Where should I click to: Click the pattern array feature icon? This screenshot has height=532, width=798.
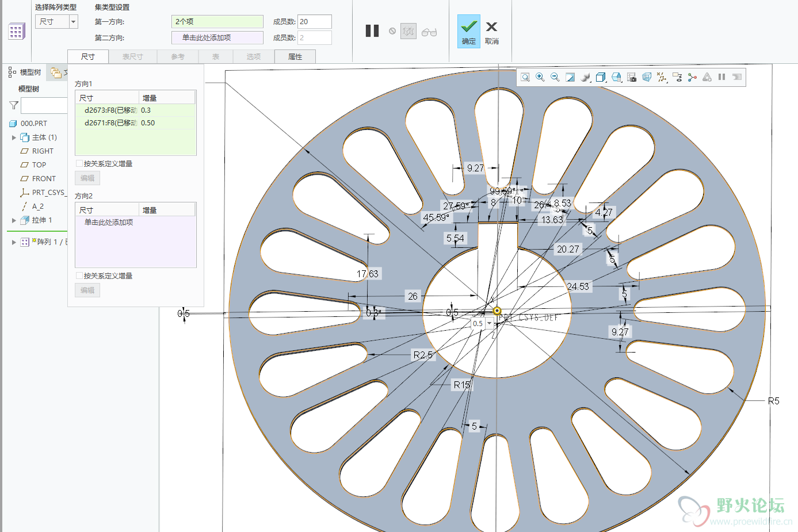pyautogui.click(x=17, y=31)
